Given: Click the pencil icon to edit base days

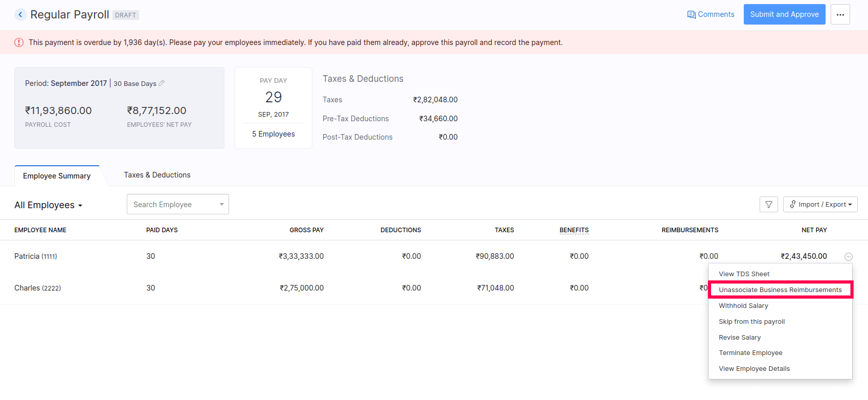Looking at the screenshot, I should point(162,83).
